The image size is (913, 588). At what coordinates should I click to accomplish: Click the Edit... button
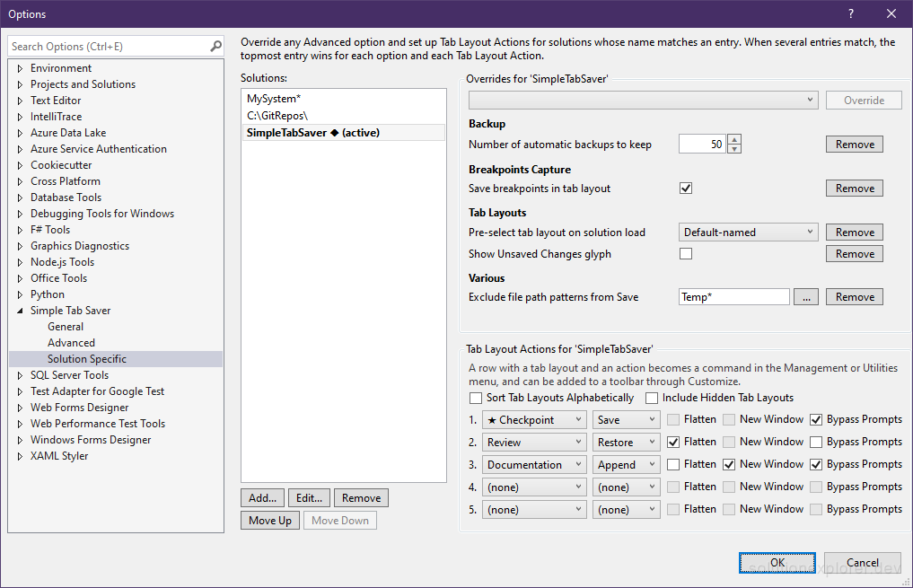(x=309, y=497)
